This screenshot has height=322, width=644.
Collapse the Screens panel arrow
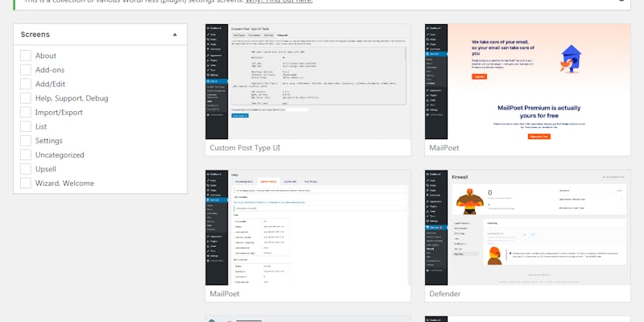175,35
